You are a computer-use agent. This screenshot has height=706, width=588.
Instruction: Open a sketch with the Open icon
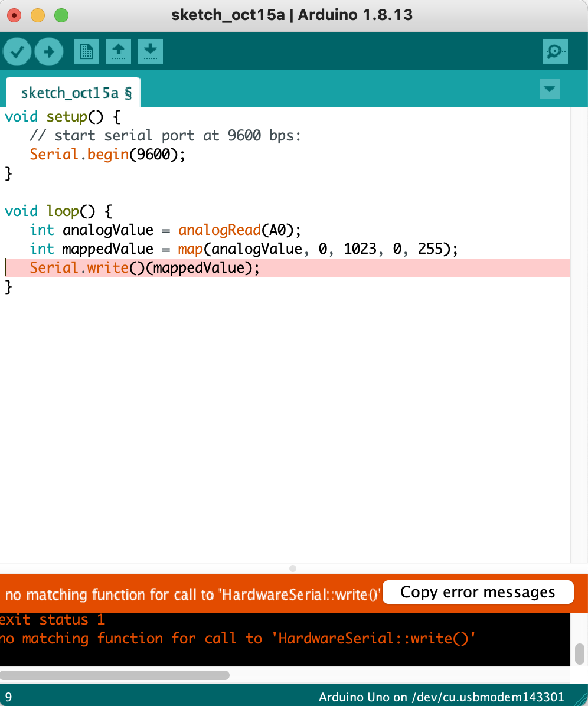point(119,51)
